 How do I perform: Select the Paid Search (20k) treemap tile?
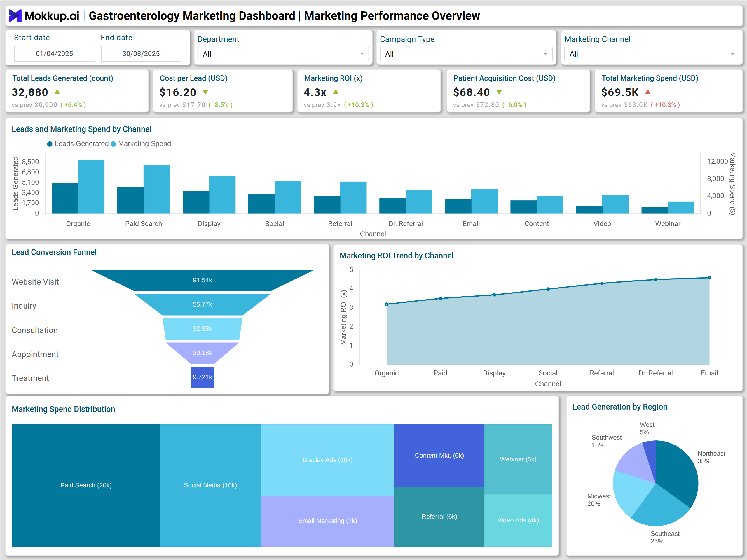click(86, 485)
